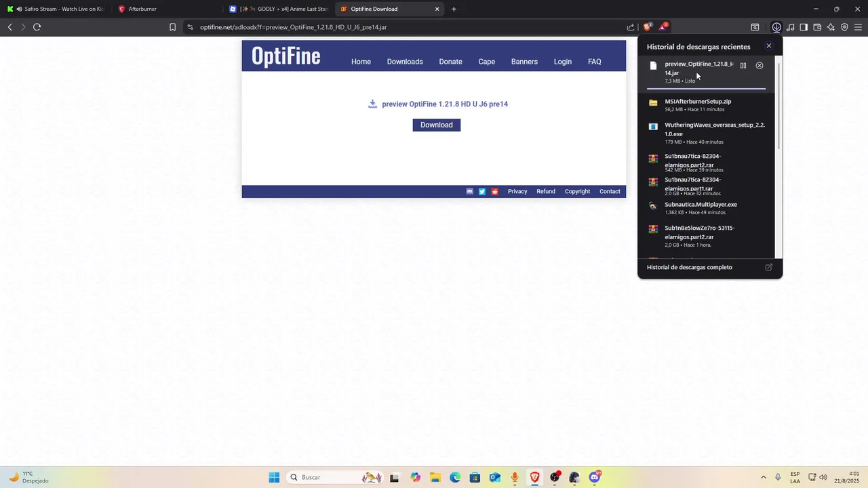Open Brave Rewards triangle icon
Screen dimensions: 868x488
pos(663,27)
